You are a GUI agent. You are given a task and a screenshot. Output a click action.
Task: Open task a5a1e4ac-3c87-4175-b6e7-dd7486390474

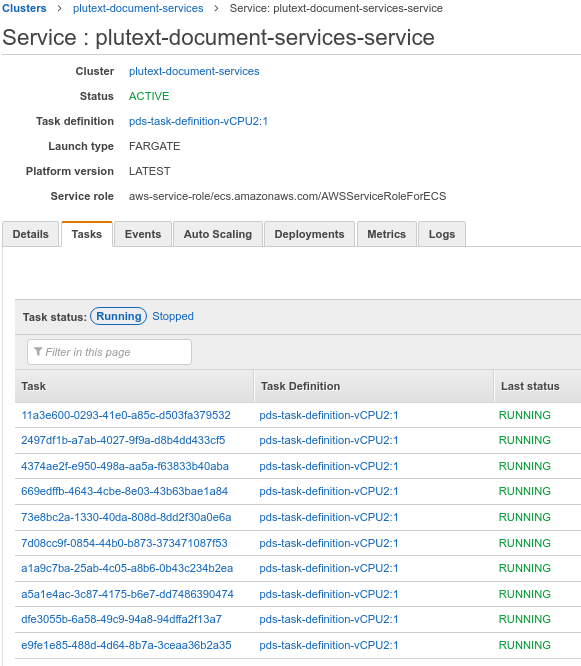click(x=127, y=594)
